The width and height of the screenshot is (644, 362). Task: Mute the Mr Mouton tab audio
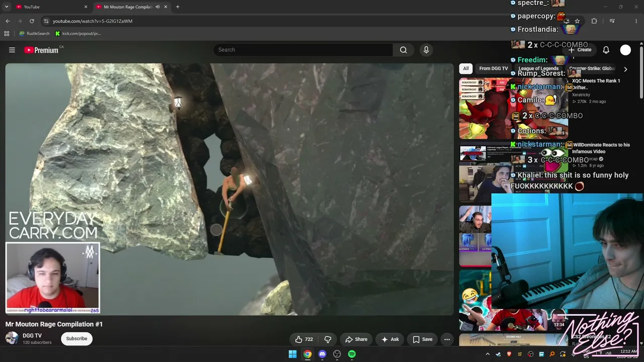coord(157,7)
